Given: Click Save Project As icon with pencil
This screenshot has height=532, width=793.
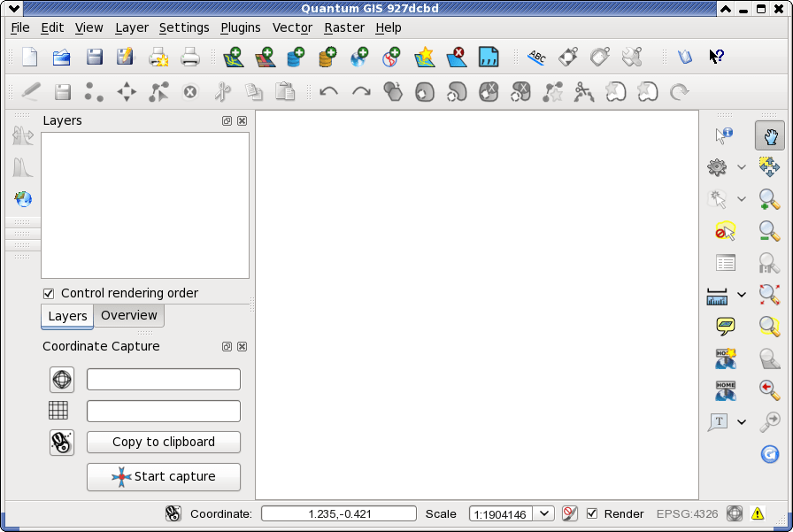Looking at the screenshot, I should coord(125,56).
